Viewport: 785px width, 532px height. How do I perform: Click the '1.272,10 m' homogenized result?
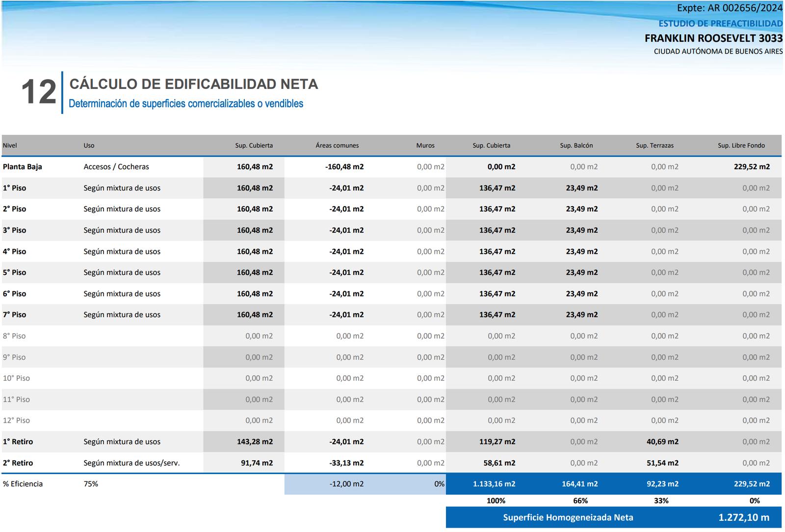coord(744,517)
